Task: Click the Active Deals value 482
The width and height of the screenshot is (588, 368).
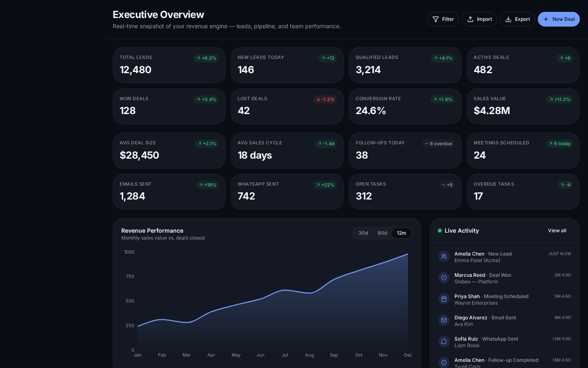Action: coord(483,70)
